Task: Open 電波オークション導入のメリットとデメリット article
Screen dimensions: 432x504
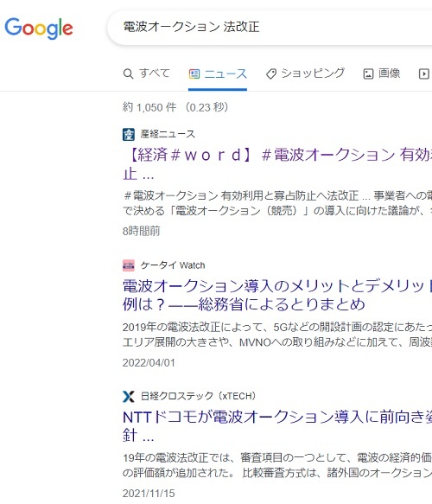Action: pyautogui.click(x=277, y=295)
